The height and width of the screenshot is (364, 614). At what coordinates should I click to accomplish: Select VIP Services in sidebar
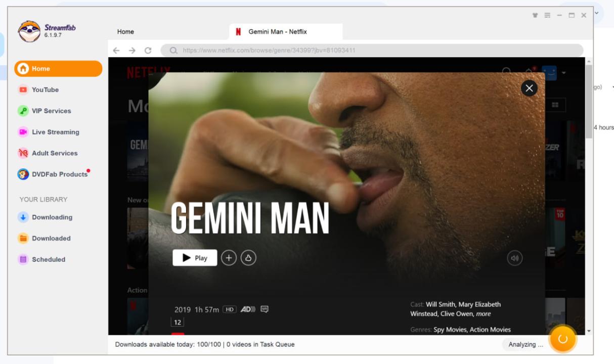(51, 111)
